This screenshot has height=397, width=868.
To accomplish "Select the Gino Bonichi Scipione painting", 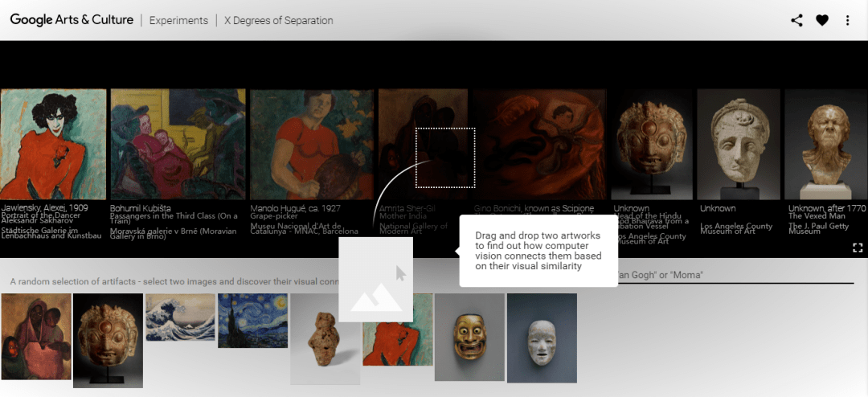I will point(540,145).
